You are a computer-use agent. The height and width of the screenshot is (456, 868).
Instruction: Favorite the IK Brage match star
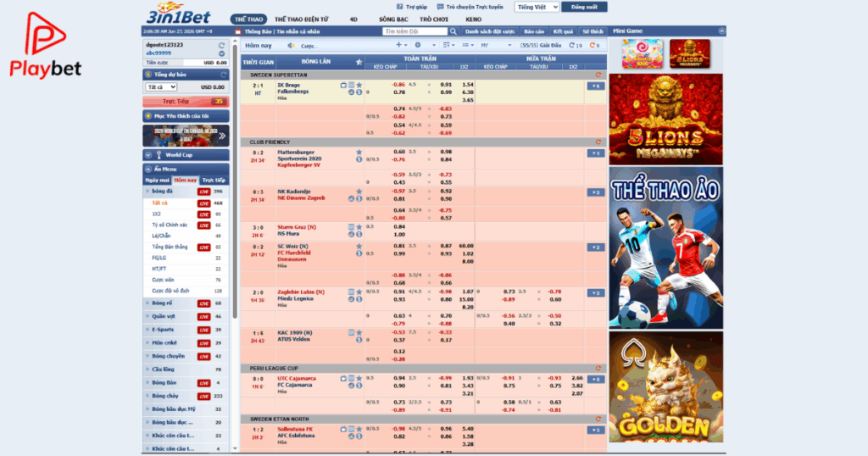tap(359, 86)
